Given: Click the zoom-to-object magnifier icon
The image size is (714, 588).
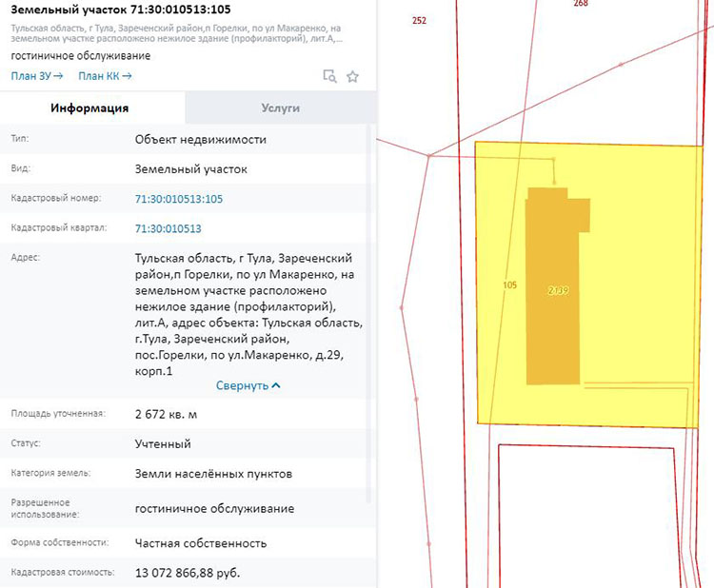Looking at the screenshot, I should pos(329,76).
